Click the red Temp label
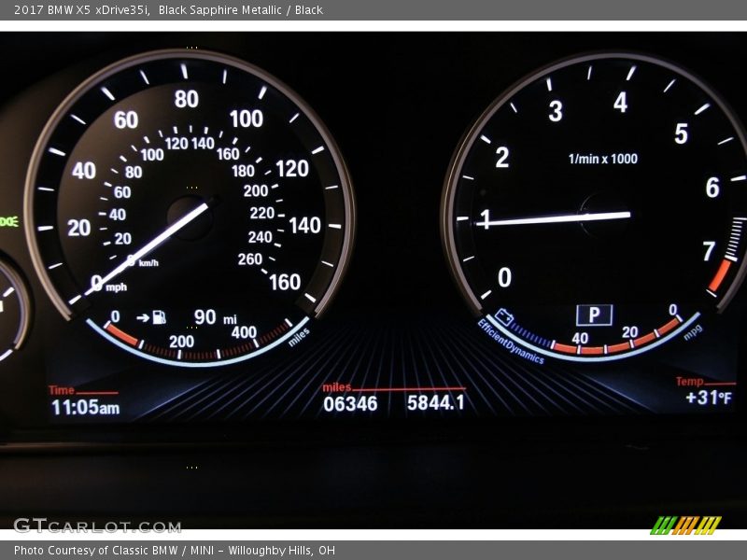The image size is (747, 560). (x=689, y=382)
